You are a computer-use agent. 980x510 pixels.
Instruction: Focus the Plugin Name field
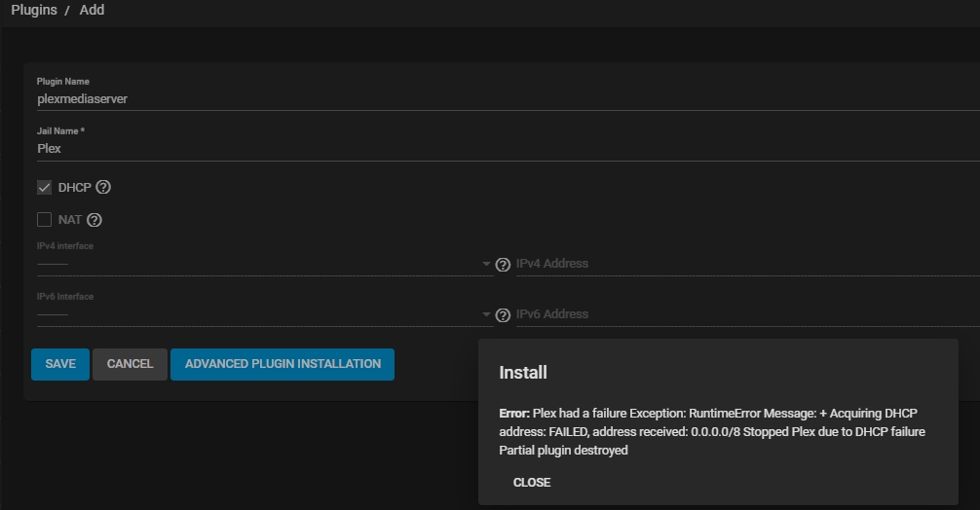pyautogui.click(x=508, y=98)
